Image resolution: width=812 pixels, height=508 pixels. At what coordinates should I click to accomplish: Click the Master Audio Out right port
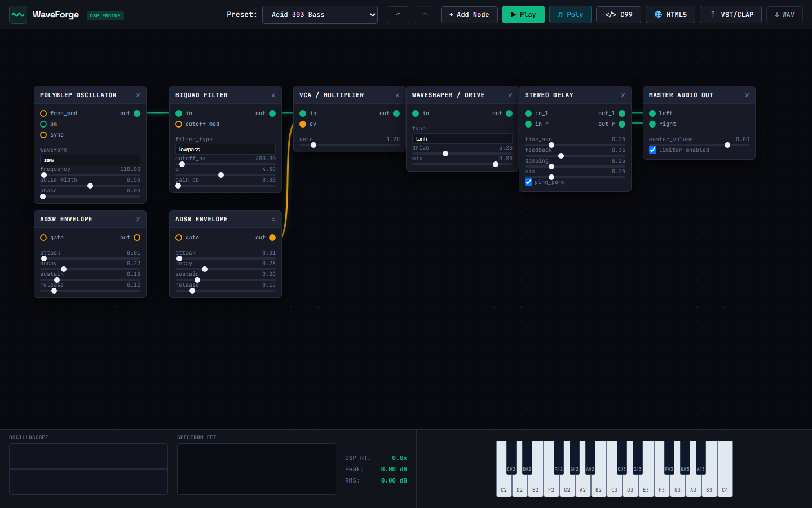pos(652,124)
